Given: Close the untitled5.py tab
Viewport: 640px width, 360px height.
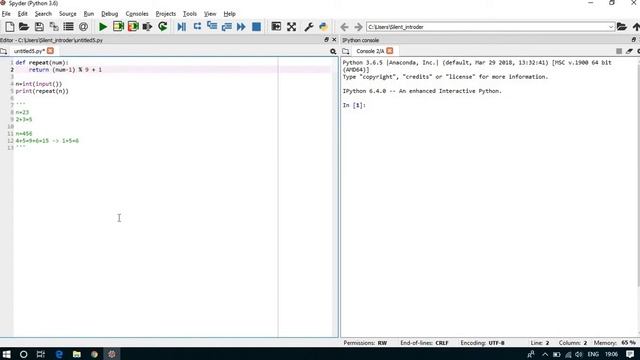Looking at the screenshot, I should tap(50, 51).
